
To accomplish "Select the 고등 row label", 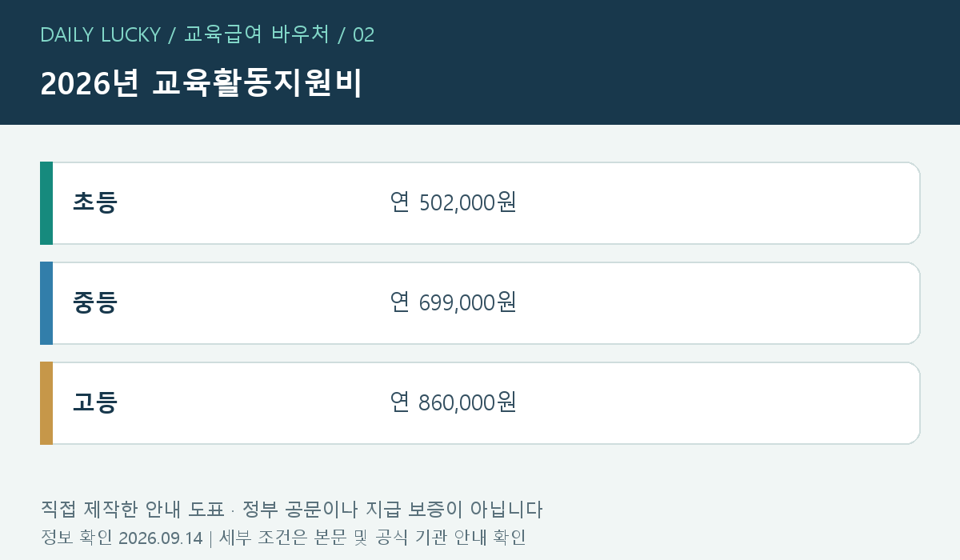I will coord(95,402).
